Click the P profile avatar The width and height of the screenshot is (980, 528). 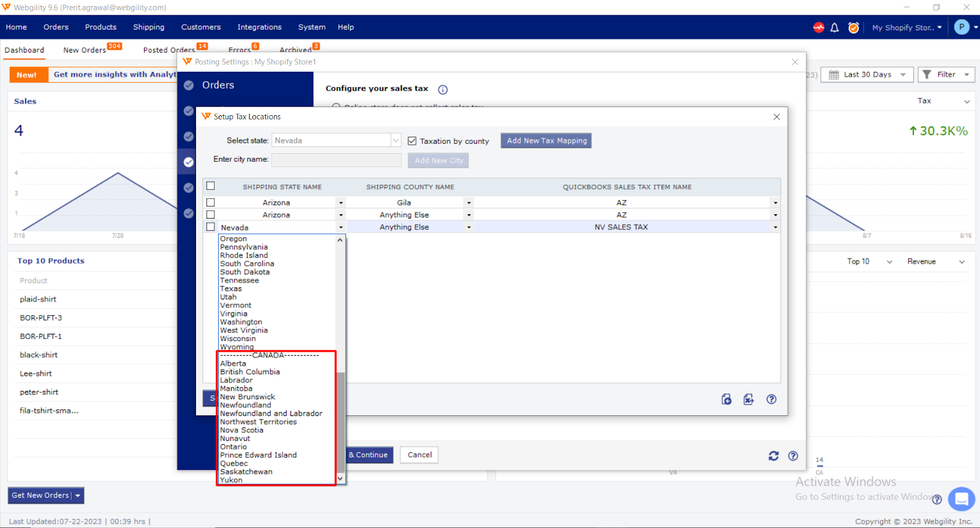(x=962, y=27)
